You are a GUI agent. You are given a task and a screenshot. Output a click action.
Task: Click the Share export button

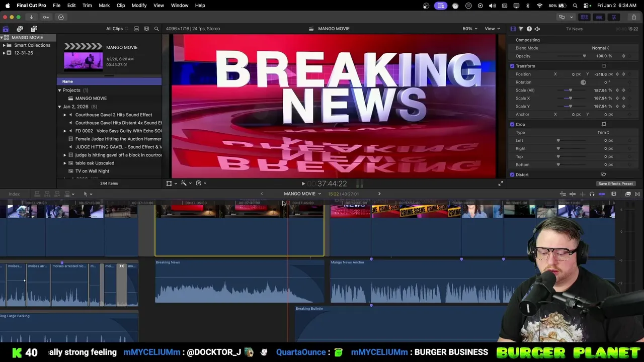click(634, 17)
